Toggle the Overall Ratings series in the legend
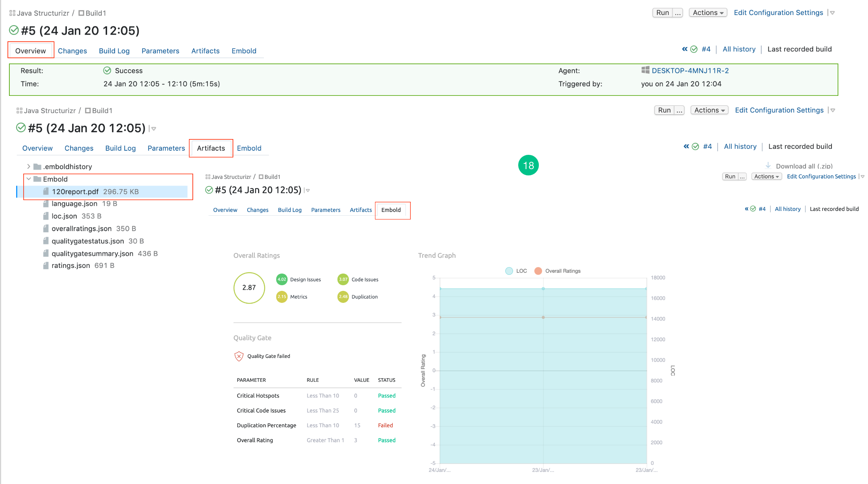This screenshot has height=484, width=868. pos(557,271)
